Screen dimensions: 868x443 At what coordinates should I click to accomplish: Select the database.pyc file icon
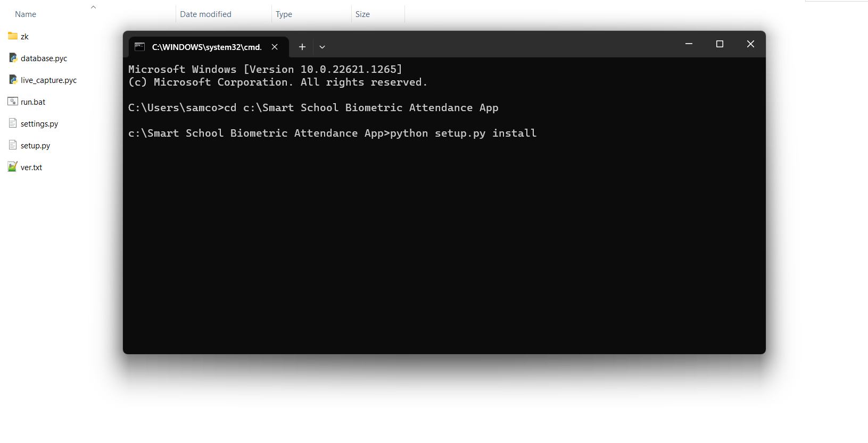click(x=13, y=58)
